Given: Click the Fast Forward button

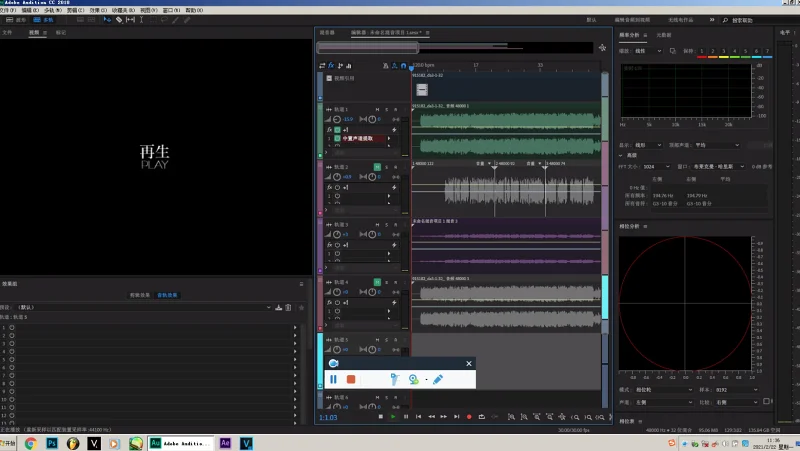Looking at the screenshot, I should pos(443,417).
